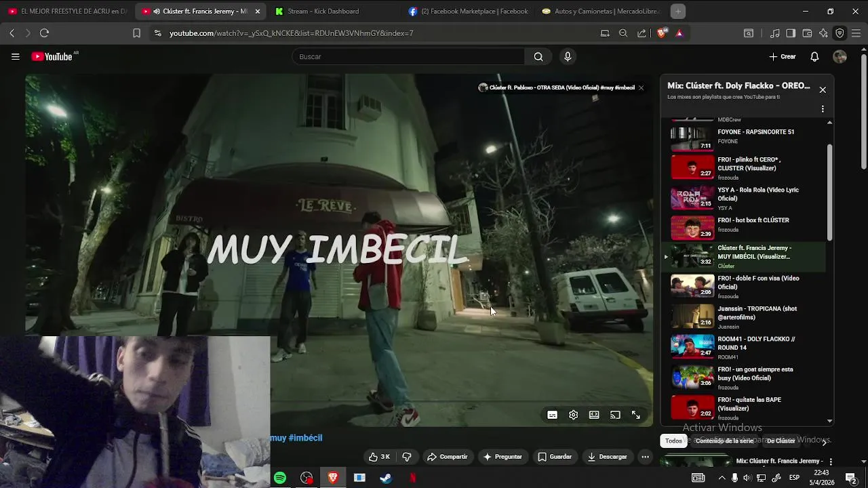
Task: Open Spotify from the taskbar
Action: pos(280,478)
